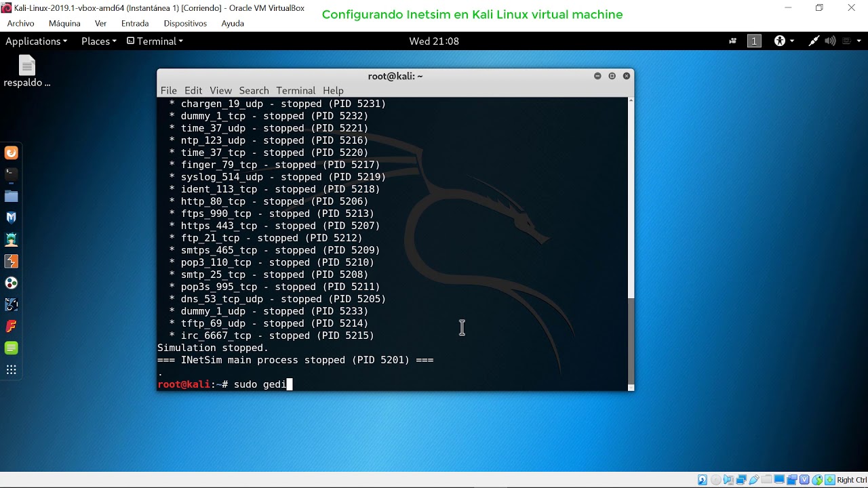Click the terminal vertical scrollbar thumb
Viewport: 868px width, 488px height.
(631, 340)
